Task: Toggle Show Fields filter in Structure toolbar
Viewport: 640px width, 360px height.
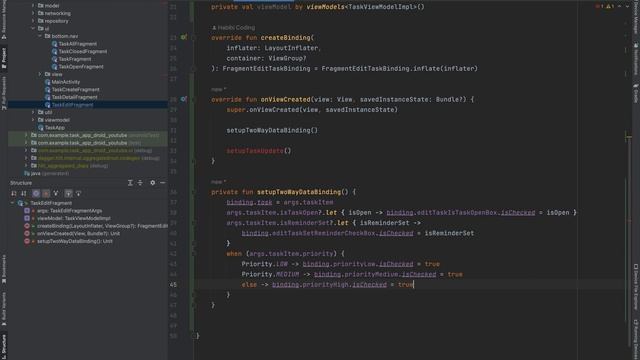Action: click(x=36, y=193)
